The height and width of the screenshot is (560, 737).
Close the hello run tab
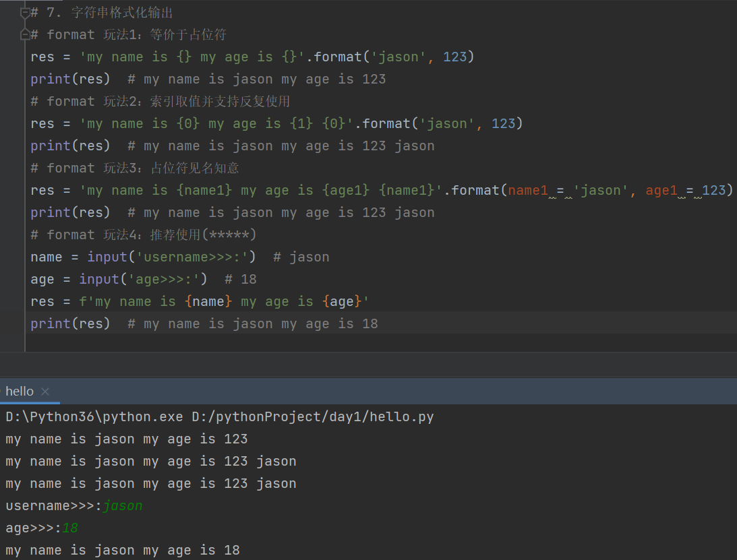(45, 392)
